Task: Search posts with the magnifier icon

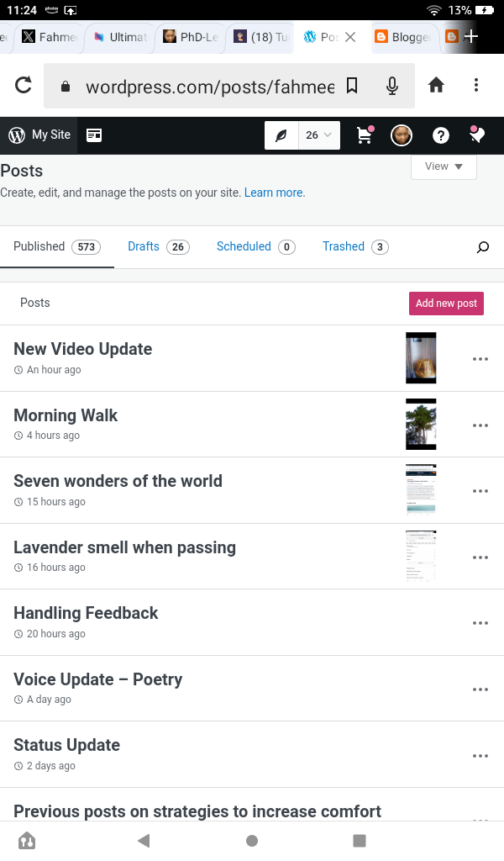Action: 483,247
